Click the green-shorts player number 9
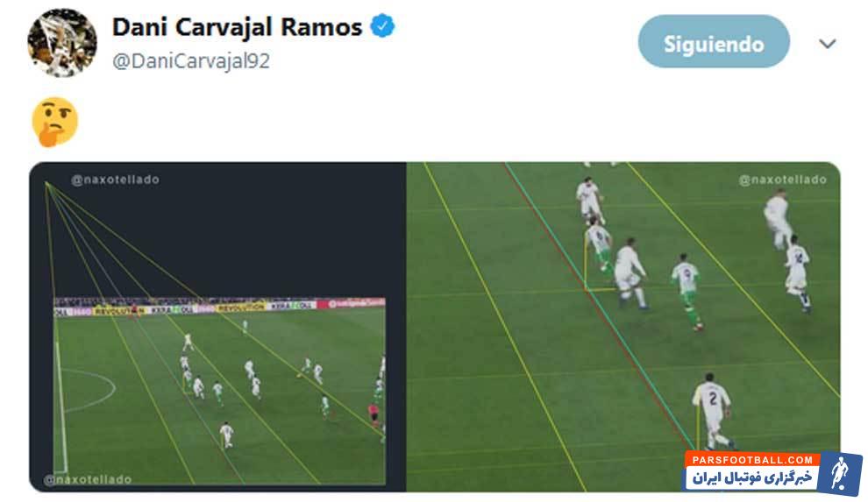This screenshot has height=502, width=868. pyautogui.click(x=687, y=291)
